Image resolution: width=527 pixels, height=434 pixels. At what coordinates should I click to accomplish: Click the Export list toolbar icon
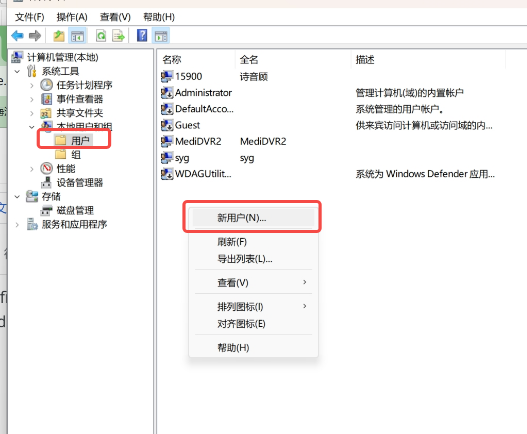click(x=118, y=36)
